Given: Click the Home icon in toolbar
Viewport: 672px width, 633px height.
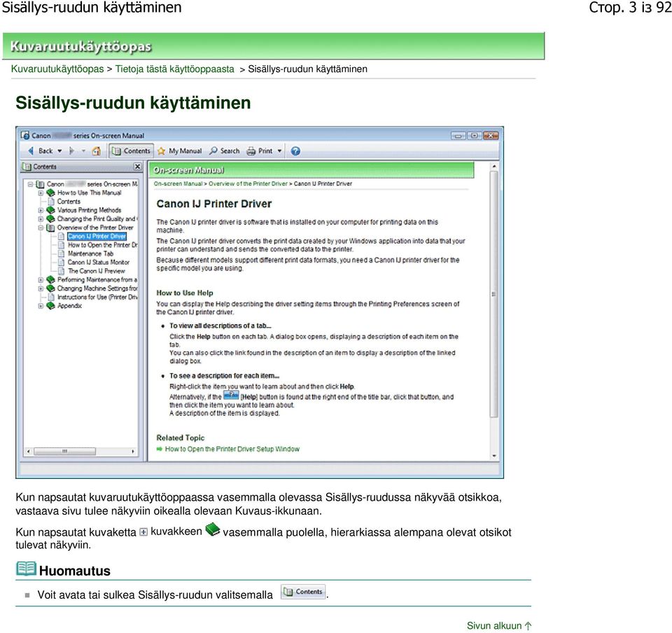Looking at the screenshot, I should 97,151.
